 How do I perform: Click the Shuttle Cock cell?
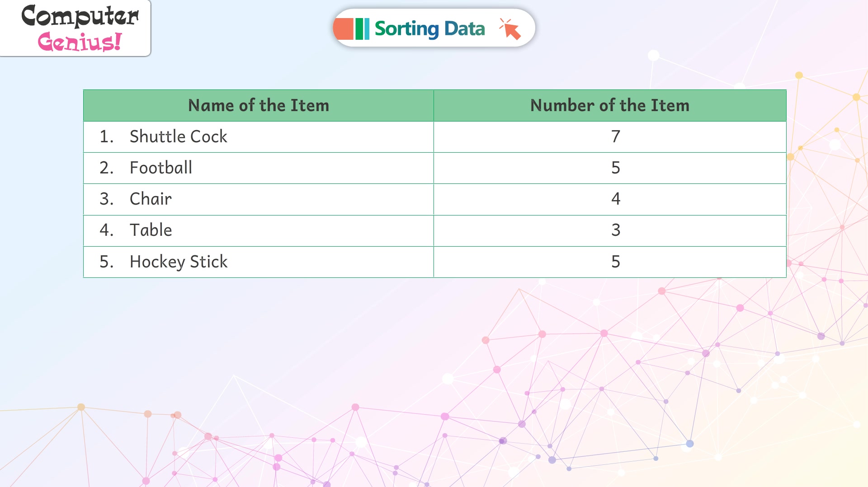(x=259, y=137)
